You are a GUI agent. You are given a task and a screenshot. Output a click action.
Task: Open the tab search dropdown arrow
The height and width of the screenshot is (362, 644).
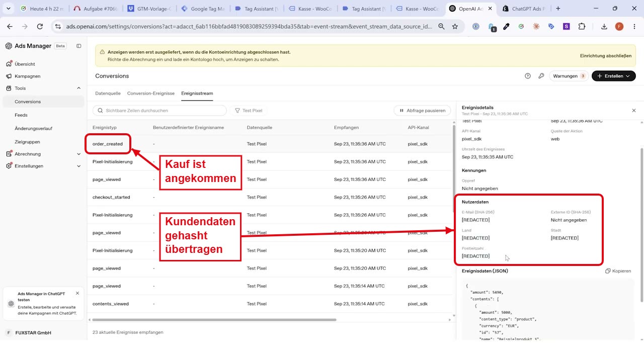point(8,9)
